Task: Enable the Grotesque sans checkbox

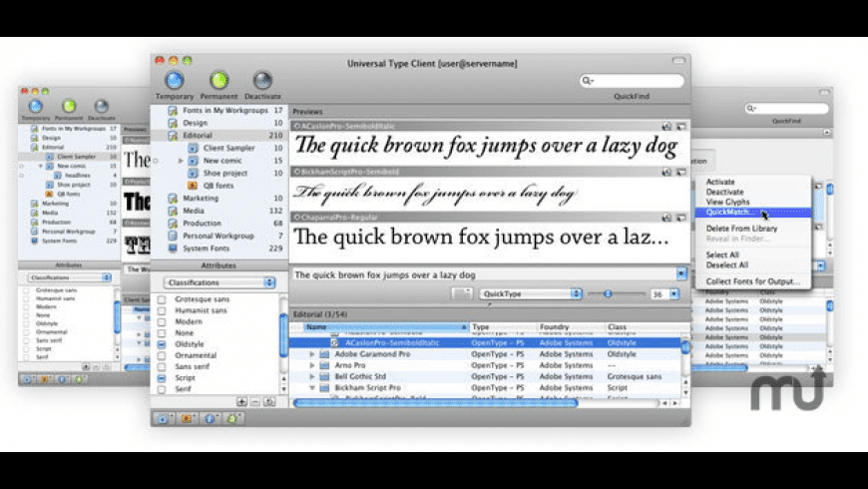Action: tap(162, 298)
